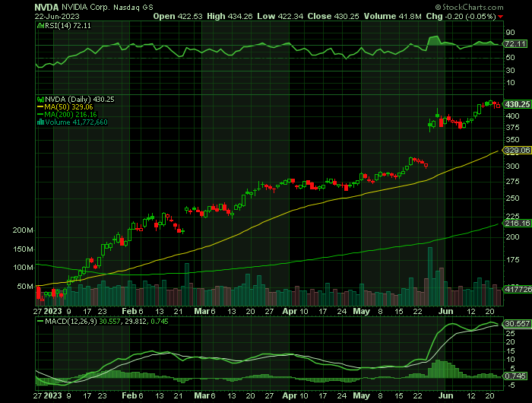Image resolution: width=532 pixels, height=403 pixels.
Task: Click the MA(200) 216.16 legend text
Action: click(x=71, y=115)
